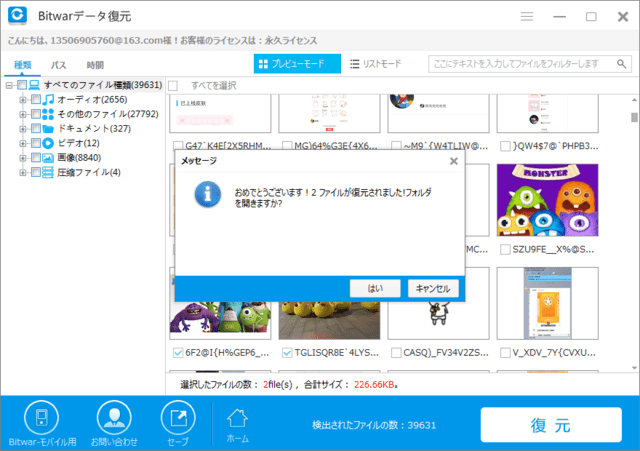Uncheck the 6F2@I{H%GEP6_ file checkbox
Viewport: 640px width, 451px height.
point(177,352)
